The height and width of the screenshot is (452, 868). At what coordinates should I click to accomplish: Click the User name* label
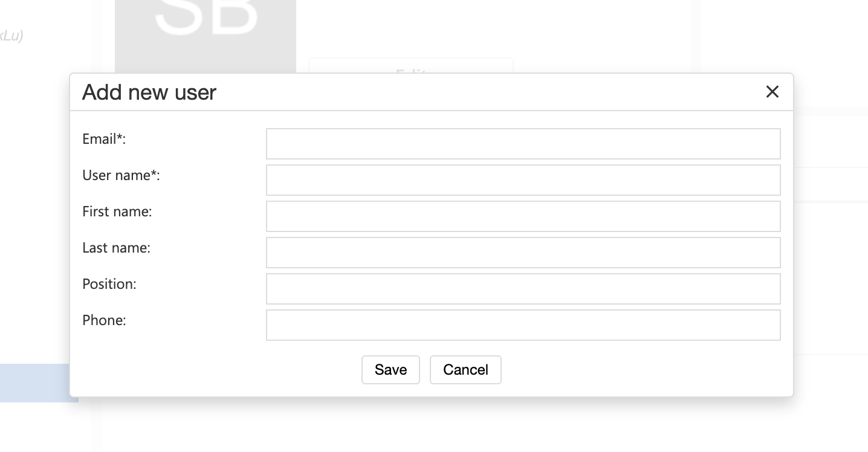click(x=121, y=175)
